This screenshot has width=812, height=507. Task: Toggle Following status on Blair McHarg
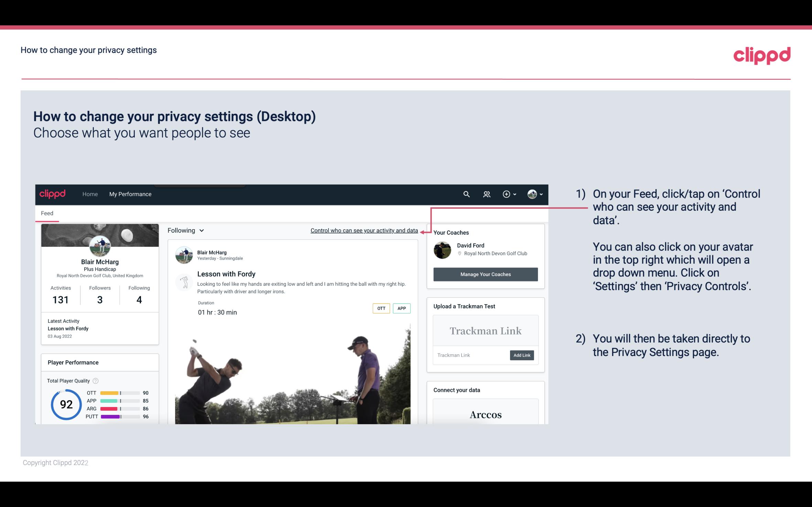[x=185, y=230]
